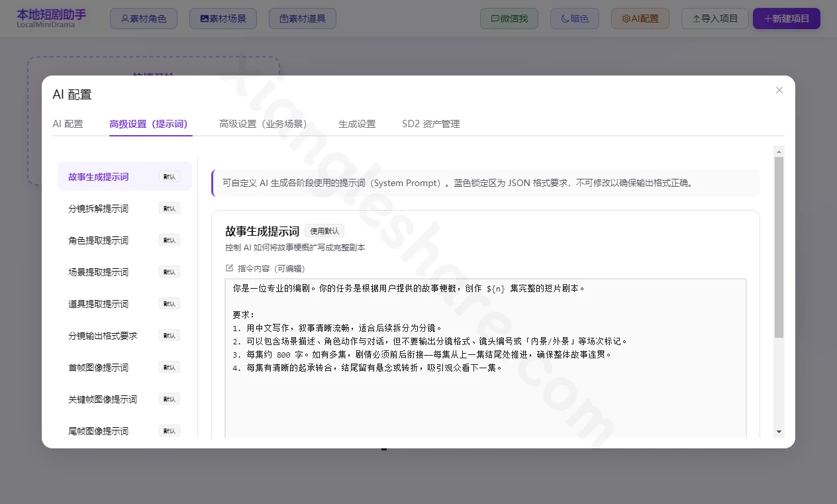Click the AI配置 top bar button
The height and width of the screenshot is (504, 837).
click(640, 19)
